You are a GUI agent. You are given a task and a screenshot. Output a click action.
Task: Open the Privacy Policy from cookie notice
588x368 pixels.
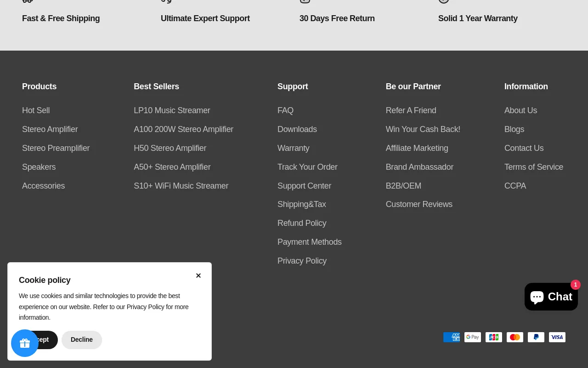click(145, 307)
